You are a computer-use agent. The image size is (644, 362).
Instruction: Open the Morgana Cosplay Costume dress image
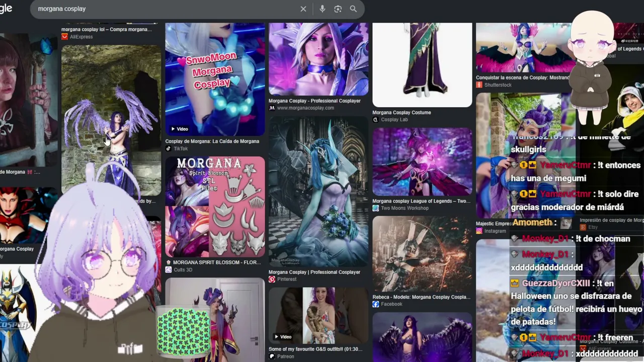(x=422, y=65)
